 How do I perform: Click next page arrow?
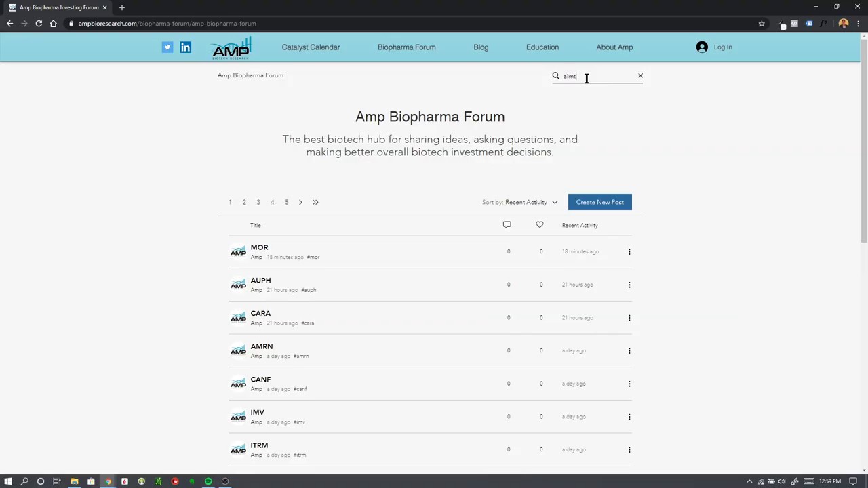pos(300,202)
